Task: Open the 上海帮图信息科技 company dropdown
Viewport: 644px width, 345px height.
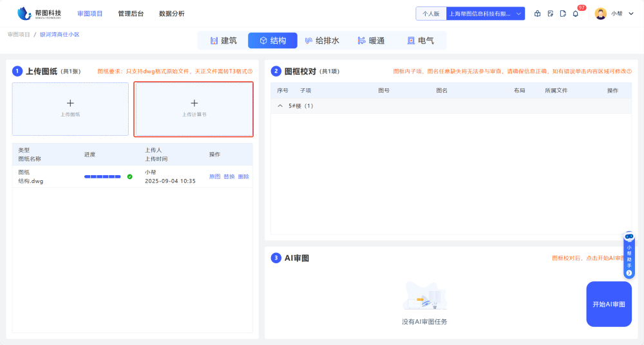Action: (x=486, y=14)
